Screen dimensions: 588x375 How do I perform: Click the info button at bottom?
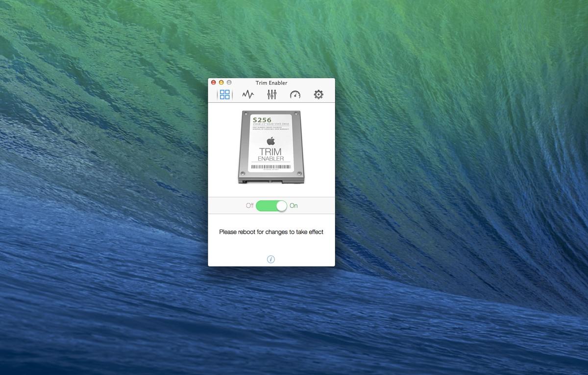[x=271, y=259]
